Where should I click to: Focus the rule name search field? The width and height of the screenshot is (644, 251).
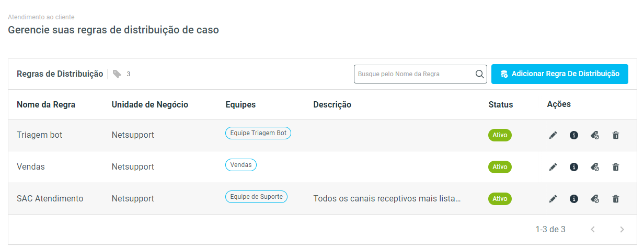click(x=413, y=74)
